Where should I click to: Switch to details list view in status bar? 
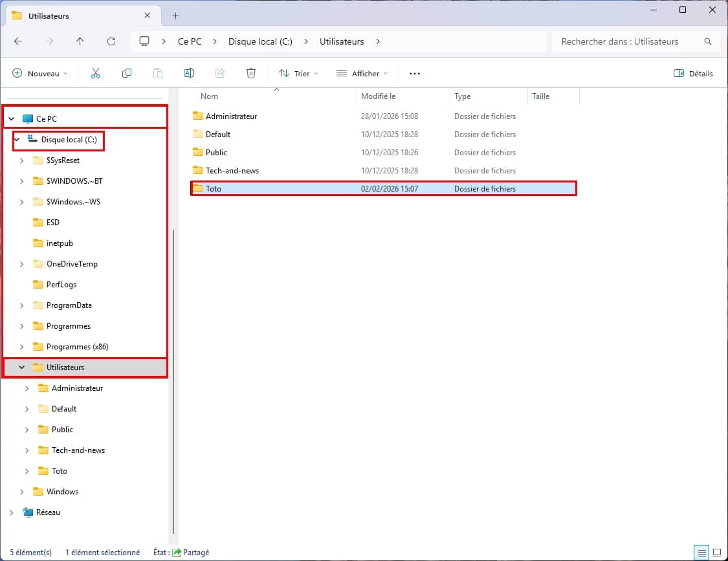701,553
